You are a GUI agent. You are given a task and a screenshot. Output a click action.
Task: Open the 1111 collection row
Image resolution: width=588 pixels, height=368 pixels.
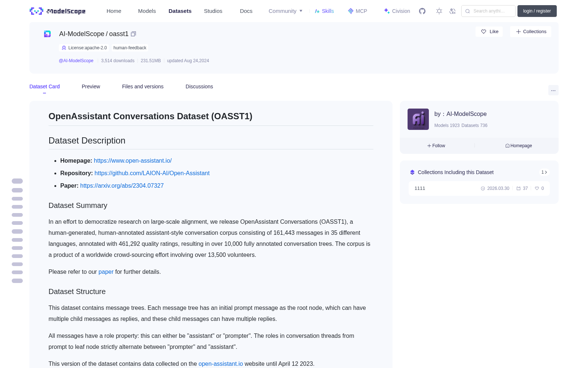click(479, 188)
